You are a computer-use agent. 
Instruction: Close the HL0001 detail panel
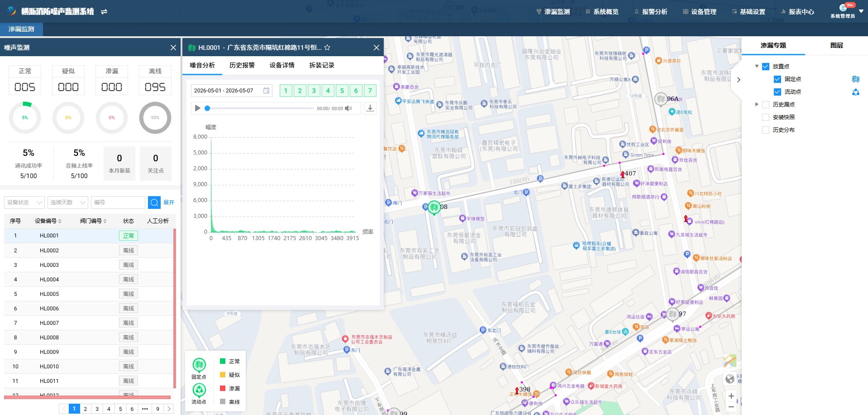pyautogui.click(x=376, y=48)
